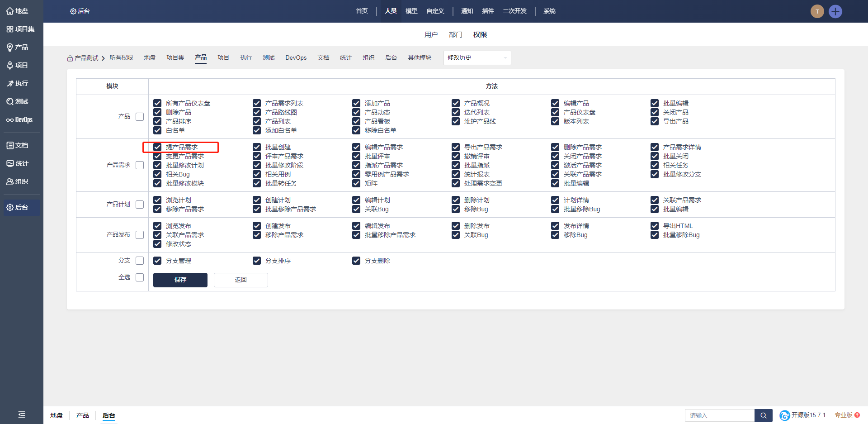Uncheck the 所有产品仪表盘 checkbox
This screenshot has width=868, height=424.
tap(157, 103)
